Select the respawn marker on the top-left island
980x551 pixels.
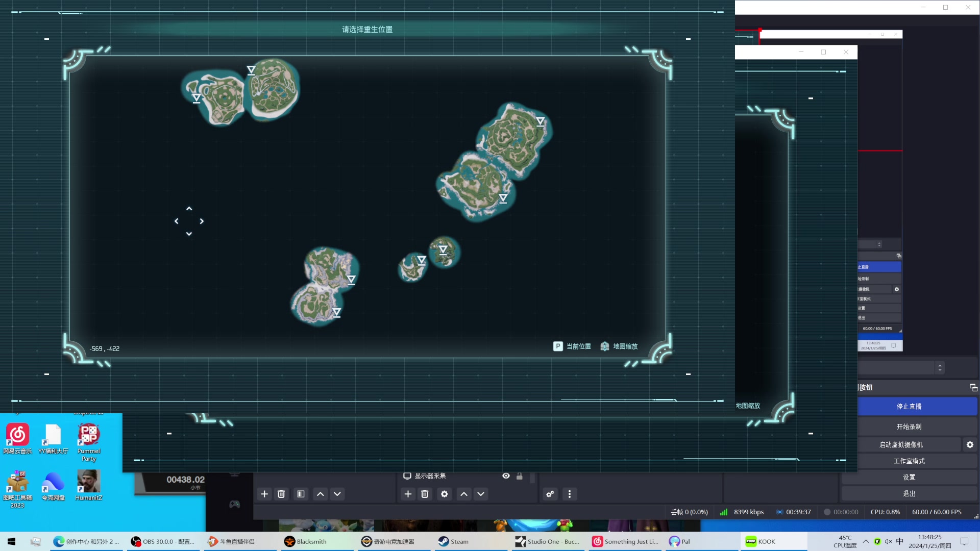pos(197,98)
